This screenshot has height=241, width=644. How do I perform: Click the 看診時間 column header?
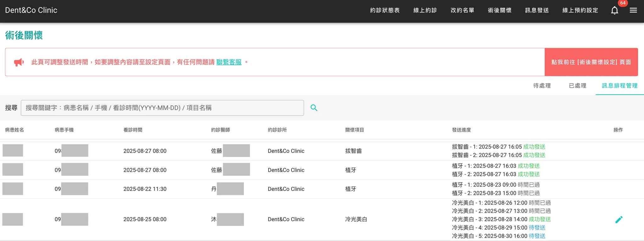tap(133, 130)
